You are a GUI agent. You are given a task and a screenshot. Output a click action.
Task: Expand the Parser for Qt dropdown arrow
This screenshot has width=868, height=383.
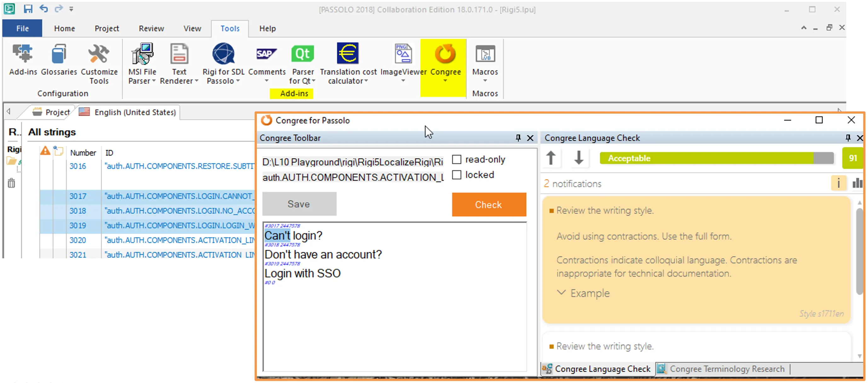click(x=314, y=81)
